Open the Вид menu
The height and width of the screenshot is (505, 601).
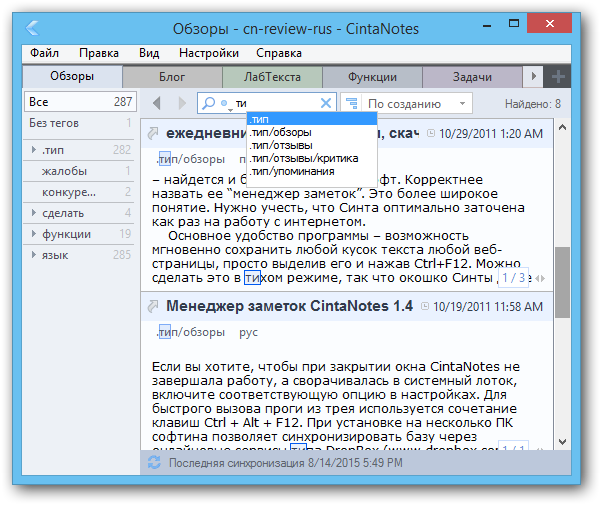[x=149, y=53]
